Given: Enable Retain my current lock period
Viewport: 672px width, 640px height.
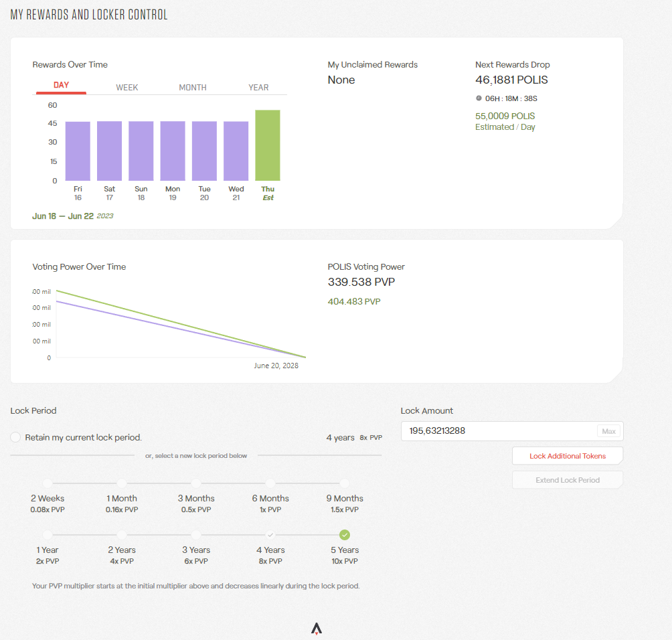Looking at the screenshot, I should [15, 437].
